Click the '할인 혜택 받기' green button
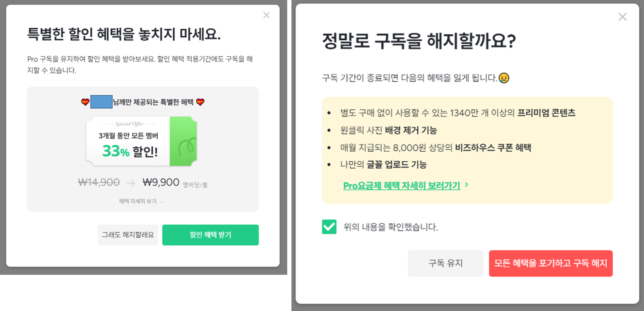This screenshot has height=311, width=644. pos(210,235)
